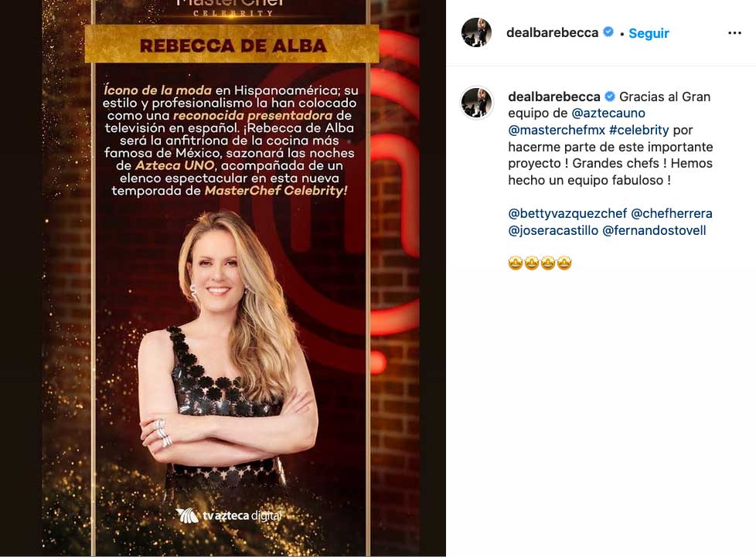Open the three-dot more options menu
This screenshot has width=756, height=557.
point(734,32)
